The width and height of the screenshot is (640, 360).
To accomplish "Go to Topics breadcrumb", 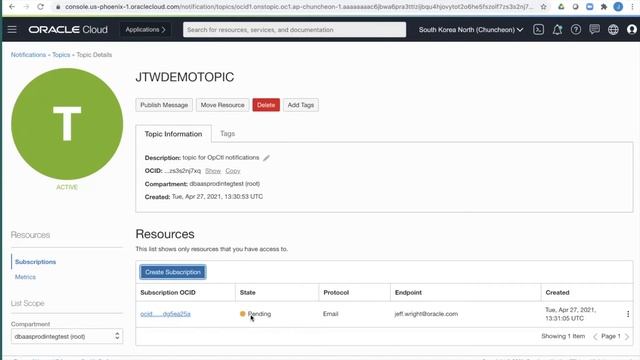I will tap(61, 55).
